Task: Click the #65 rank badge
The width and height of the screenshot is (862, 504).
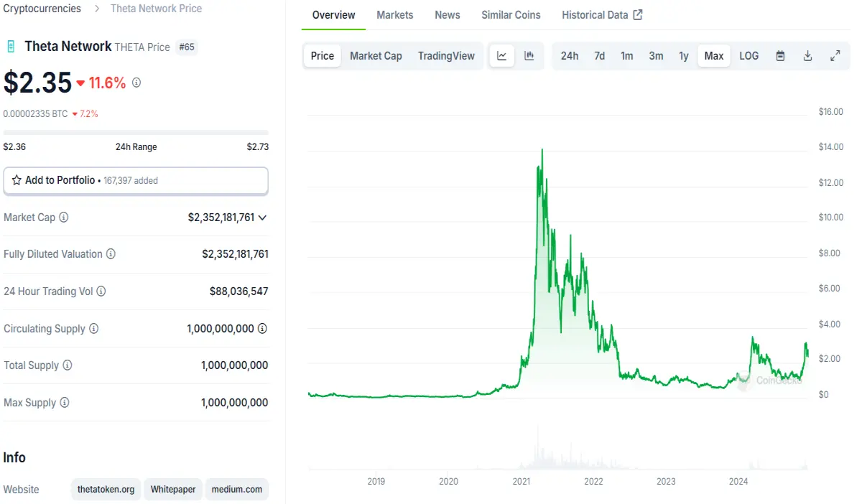Action: (x=187, y=47)
